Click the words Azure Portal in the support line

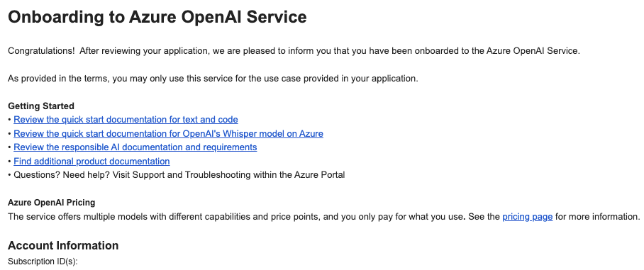320,175
